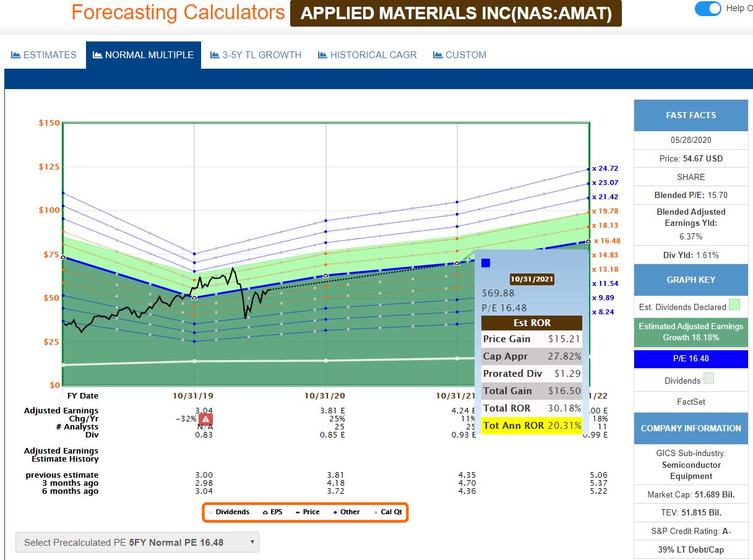
Task: Click the APPLIED MATERIALS INC(NAS:AMAT) title banner
Action: pos(456,13)
